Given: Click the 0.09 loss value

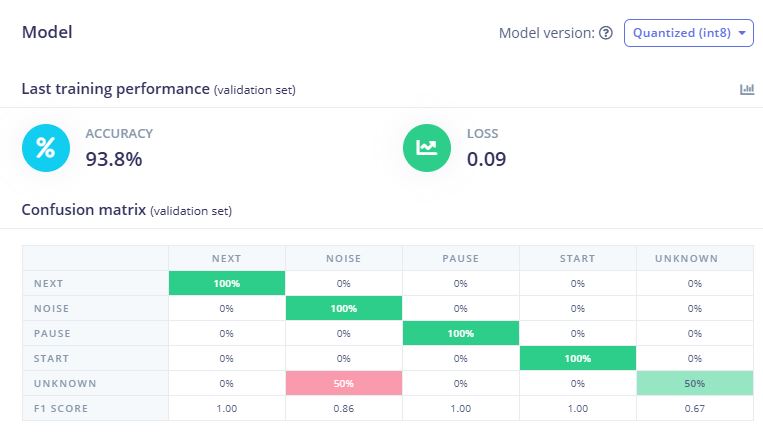Looking at the screenshot, I should (x=487, y=159).
